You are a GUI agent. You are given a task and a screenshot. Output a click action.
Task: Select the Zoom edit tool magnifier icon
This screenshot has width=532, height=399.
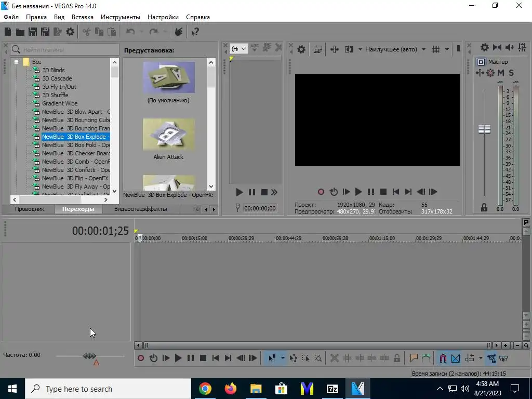coord(318,358)
